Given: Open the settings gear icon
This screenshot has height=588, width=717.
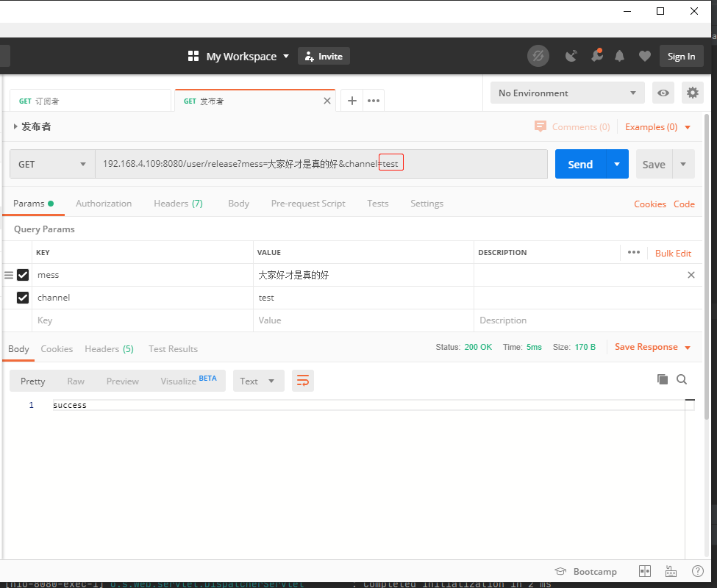Looking at the screenshot, I should point(692,93).
